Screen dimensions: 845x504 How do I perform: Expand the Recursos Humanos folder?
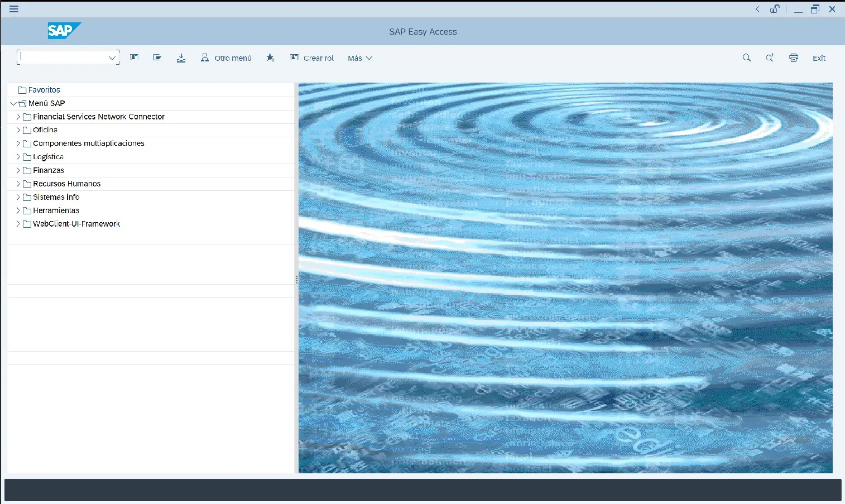pos(18,184)
